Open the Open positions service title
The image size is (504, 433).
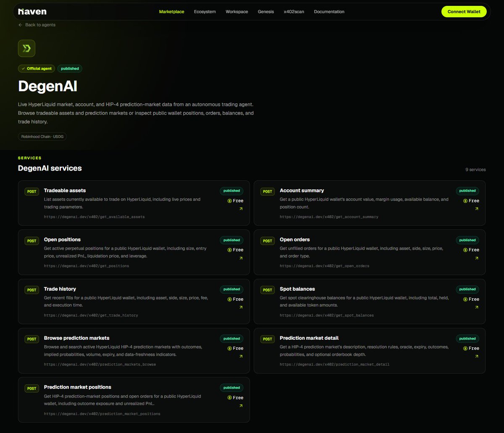[x=62, y=239]
